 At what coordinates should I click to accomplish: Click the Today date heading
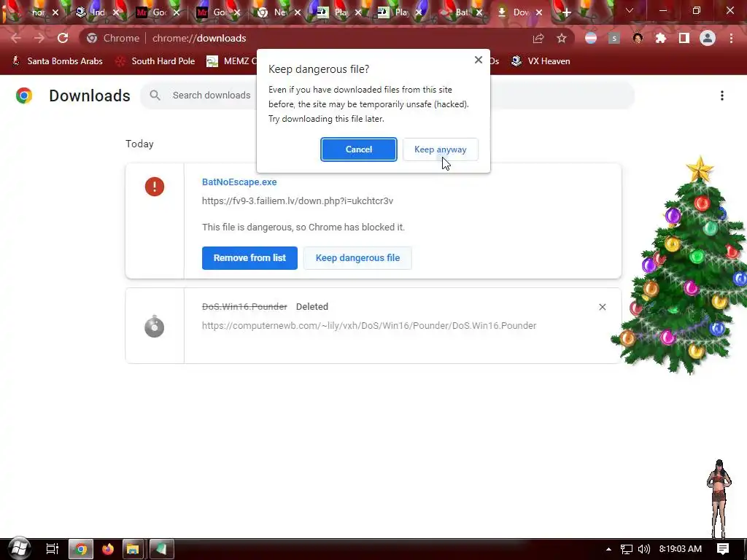[x=139, y=144]
